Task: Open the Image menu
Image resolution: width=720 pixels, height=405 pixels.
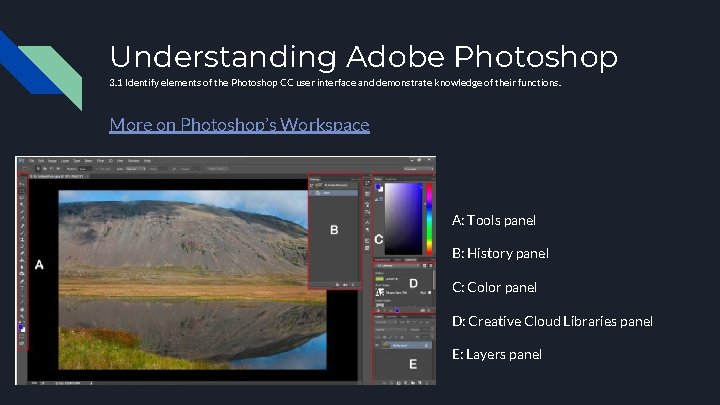Action: pos(52,161)
